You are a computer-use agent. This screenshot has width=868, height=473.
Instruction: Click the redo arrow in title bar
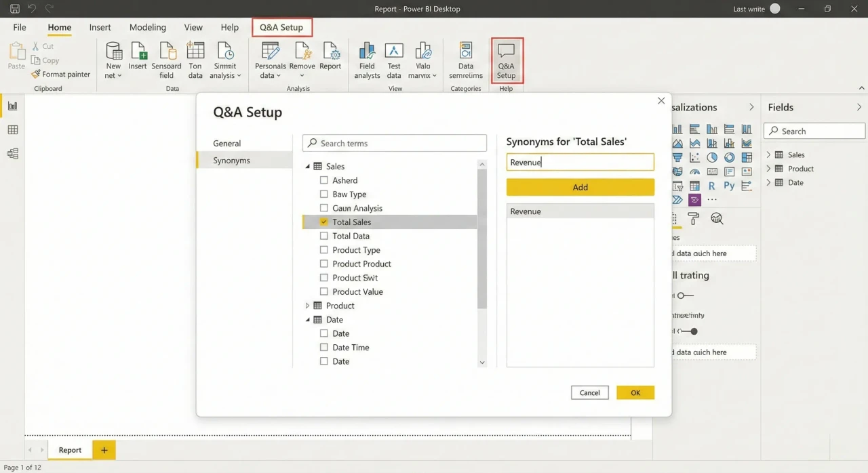pyautogui.click(x=49, y=9)
